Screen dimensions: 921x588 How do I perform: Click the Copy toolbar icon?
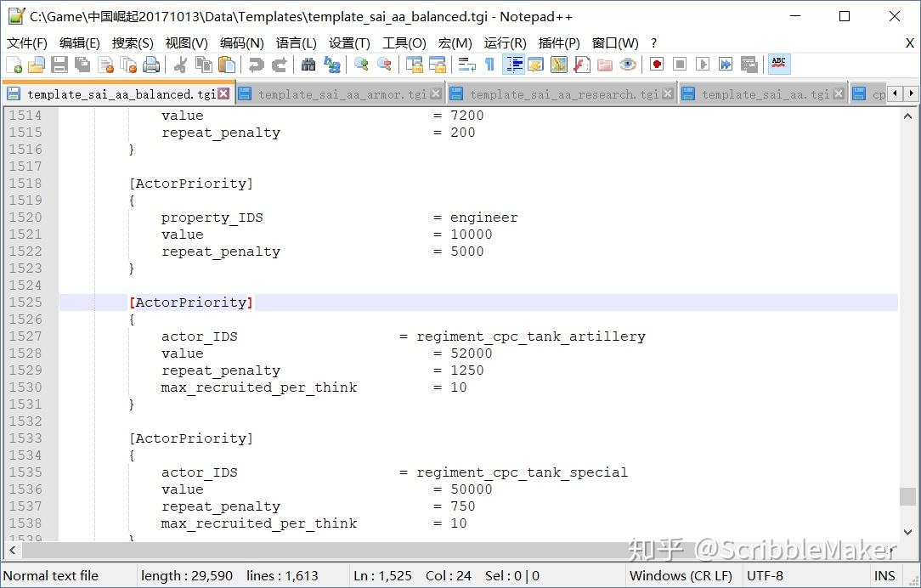point(203,65)
